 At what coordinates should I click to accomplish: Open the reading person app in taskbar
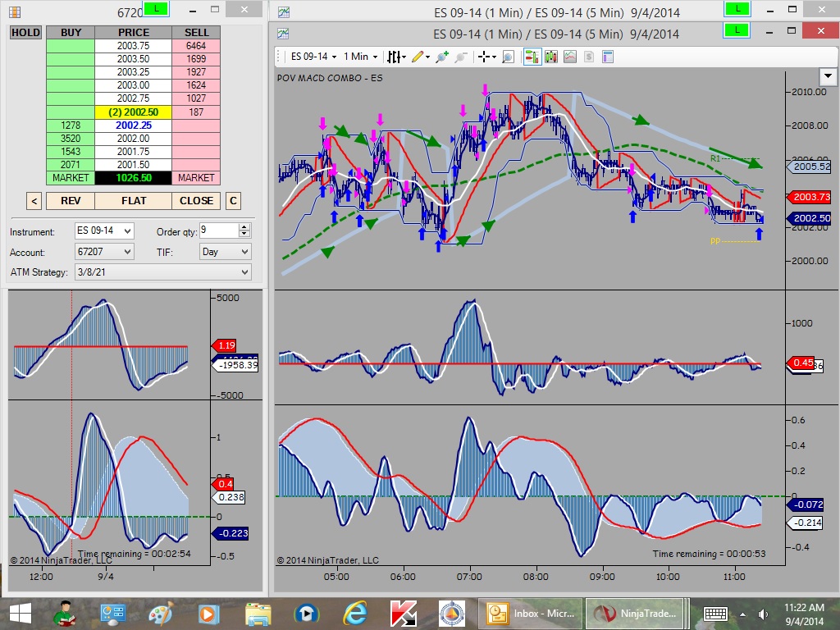[65, 614]
